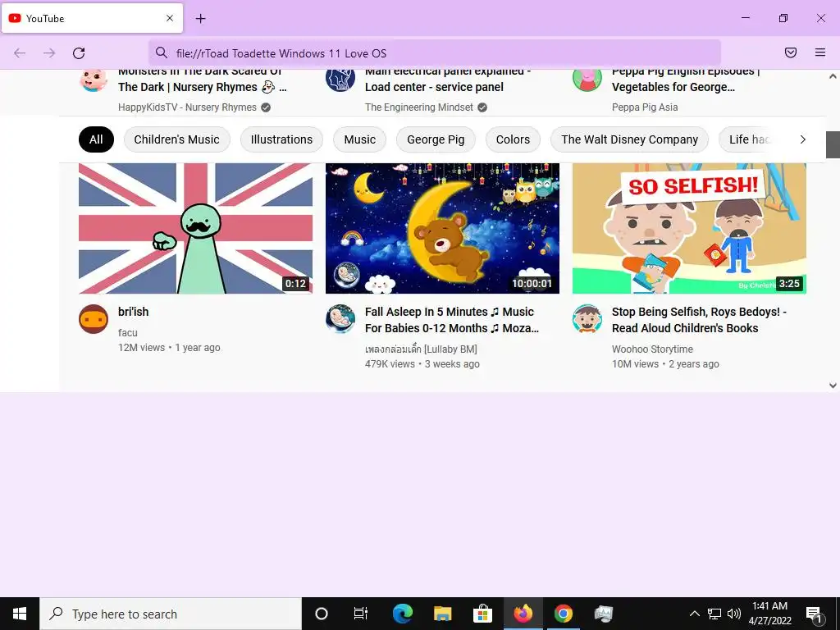The image size is (840, 630).
Task: Show hidden system tray icons
Action: [694, 614]
